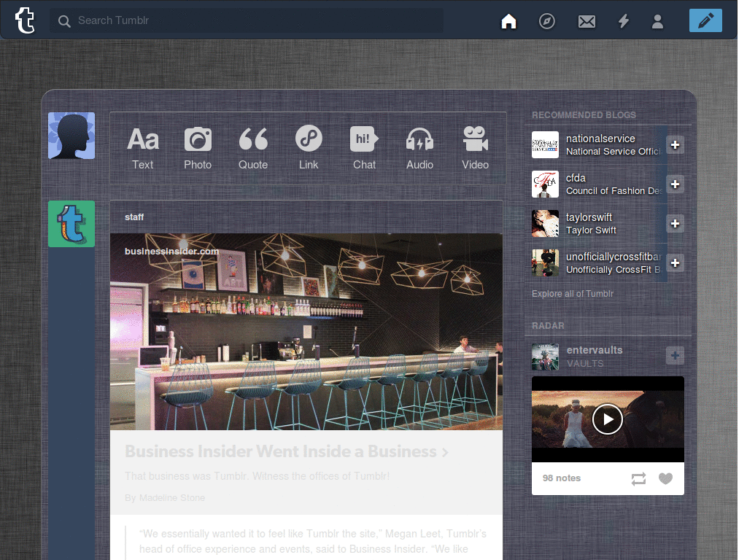Click the Megan Leet quote paragraph

pos(313,542)
